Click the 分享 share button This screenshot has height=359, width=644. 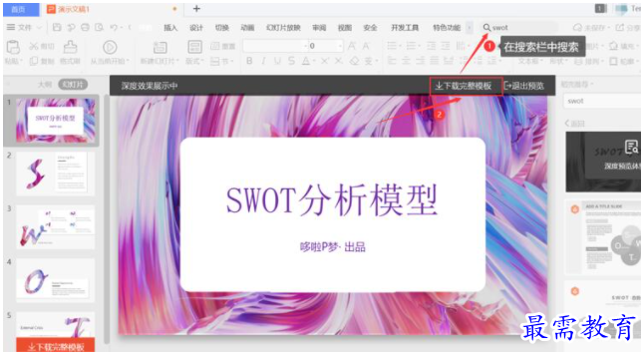628,28
